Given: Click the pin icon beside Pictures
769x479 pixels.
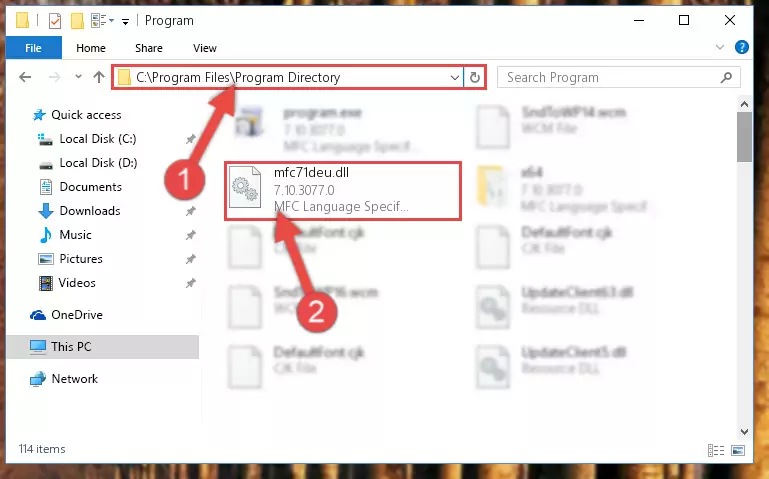Looking at the screenshot, I should pos(191,259).
